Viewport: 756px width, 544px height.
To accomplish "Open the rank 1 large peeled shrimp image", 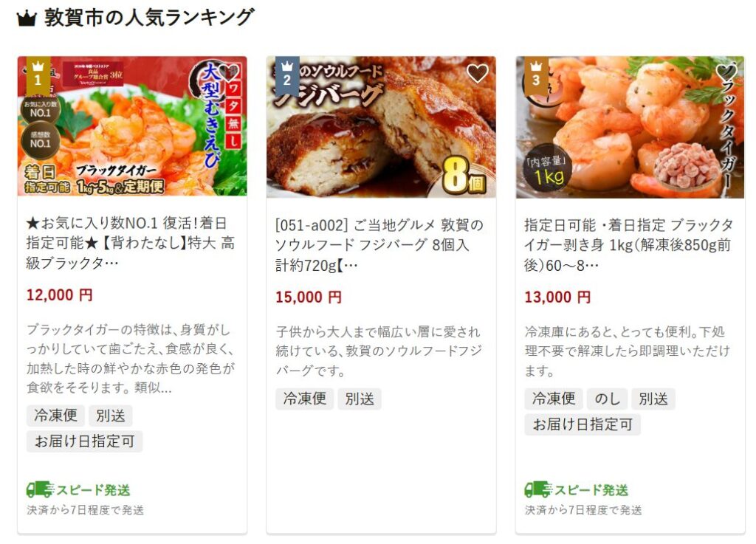I will point(132,126).
